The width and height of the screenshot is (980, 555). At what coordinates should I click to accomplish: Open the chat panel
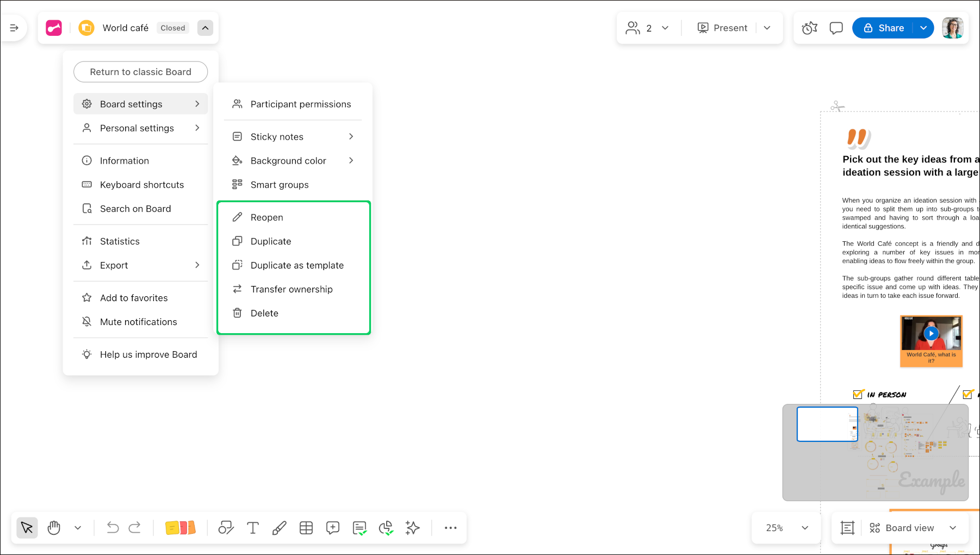click(835, 28)
